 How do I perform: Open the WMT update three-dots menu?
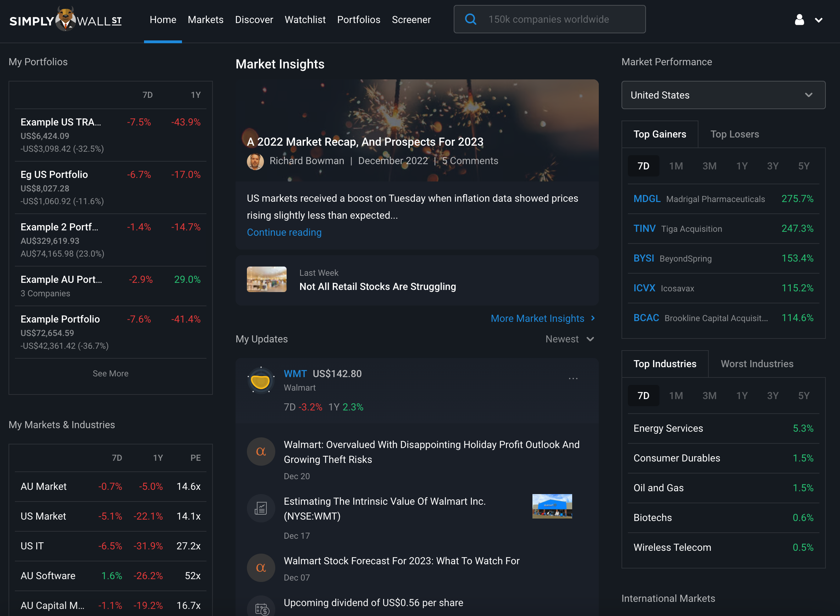click(573, 379)
